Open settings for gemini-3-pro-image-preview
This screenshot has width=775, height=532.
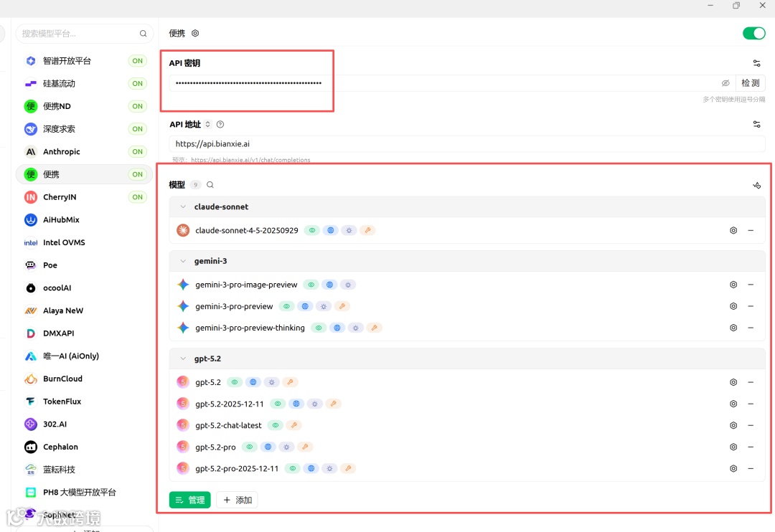[x=733, y=285]
